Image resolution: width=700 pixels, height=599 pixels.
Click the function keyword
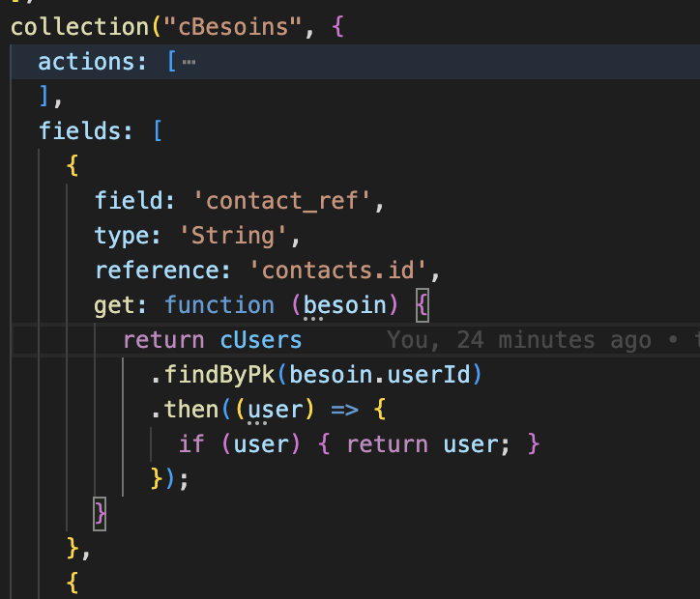[219, 305]
